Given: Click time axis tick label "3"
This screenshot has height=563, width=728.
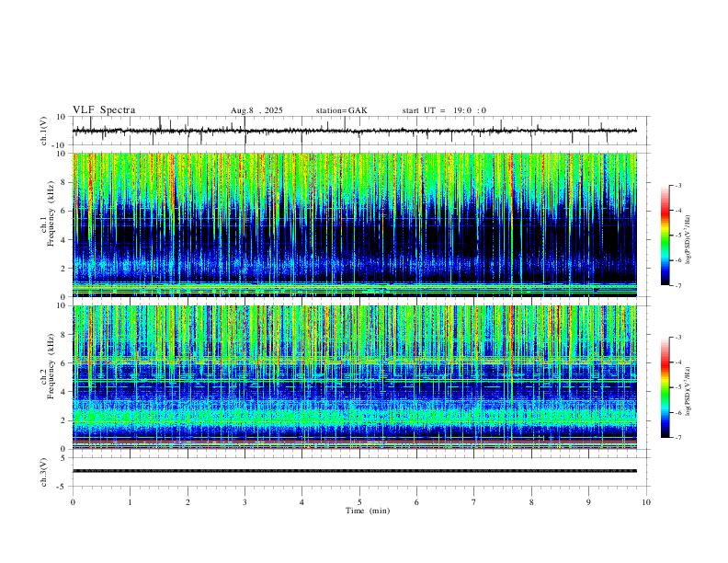Looking at the screenshot, I should [245, 502].
